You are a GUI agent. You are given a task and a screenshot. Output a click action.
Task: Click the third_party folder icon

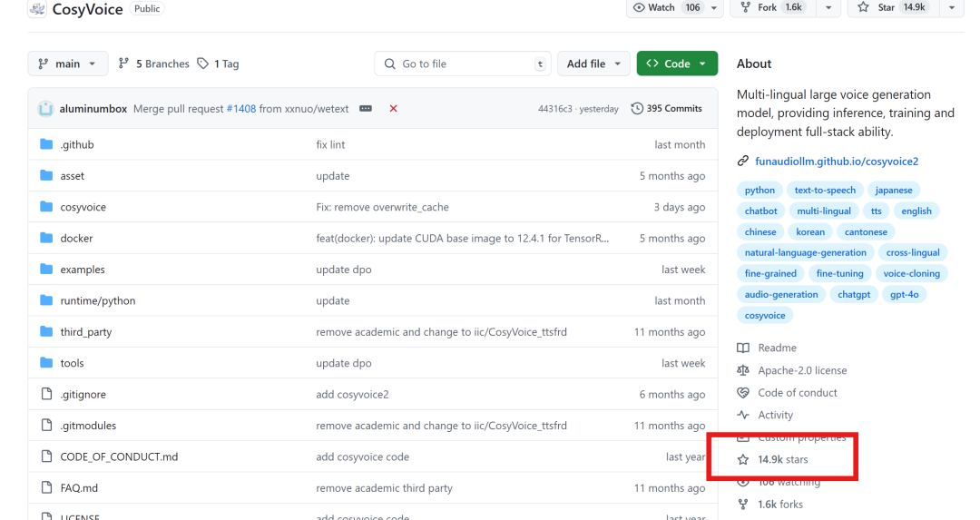pos(46,332)
